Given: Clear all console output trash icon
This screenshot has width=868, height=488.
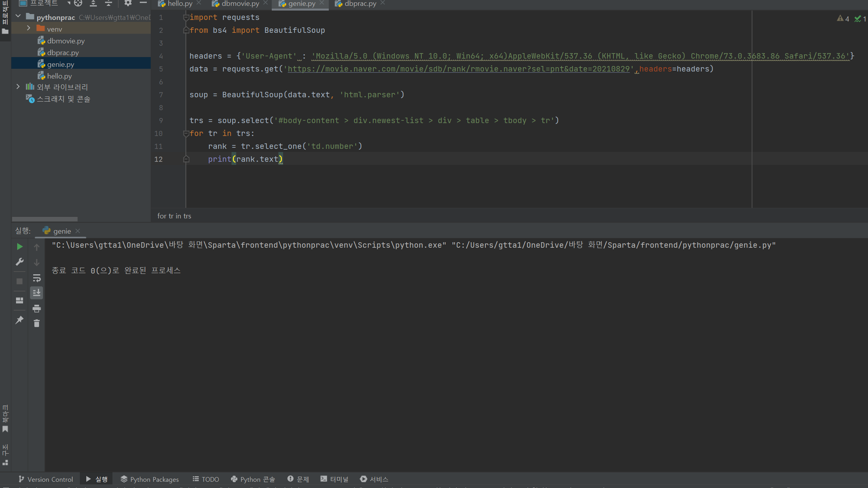Looking at the screenshot, I should click(x=37, y=324).
